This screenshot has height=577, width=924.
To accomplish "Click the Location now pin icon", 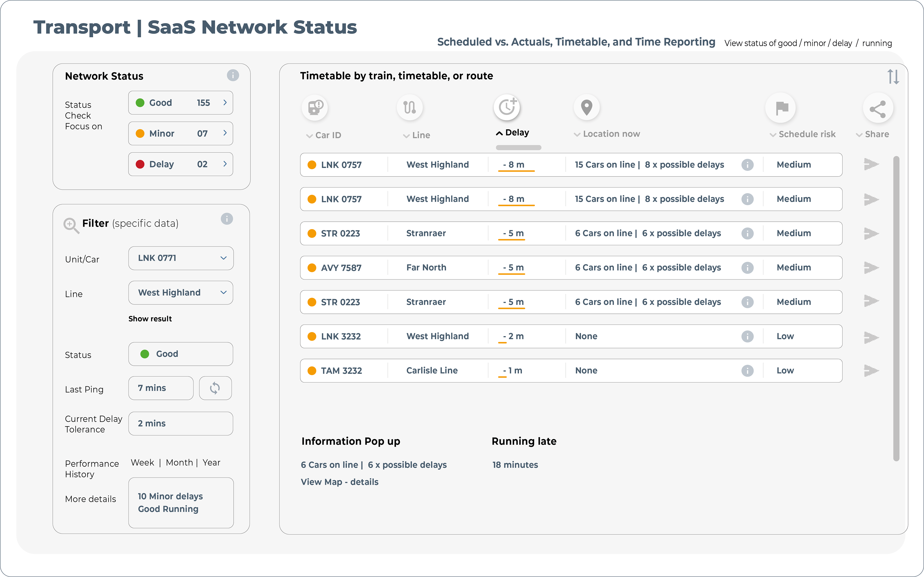I will click(x=586, y=107).
